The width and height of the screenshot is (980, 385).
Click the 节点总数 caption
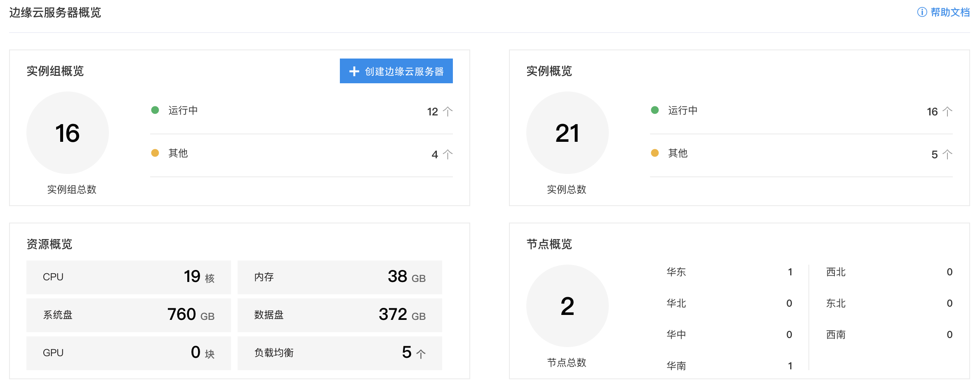[567, 363]
